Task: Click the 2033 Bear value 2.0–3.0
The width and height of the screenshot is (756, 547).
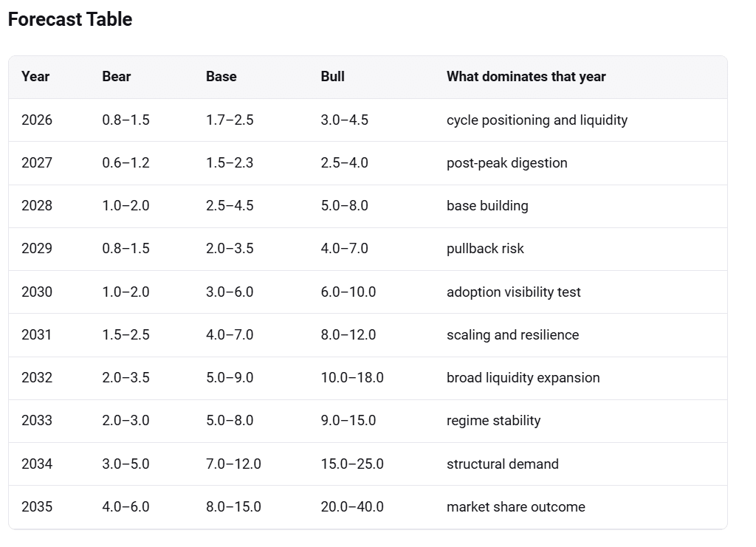Action: [x=126, y=421]
